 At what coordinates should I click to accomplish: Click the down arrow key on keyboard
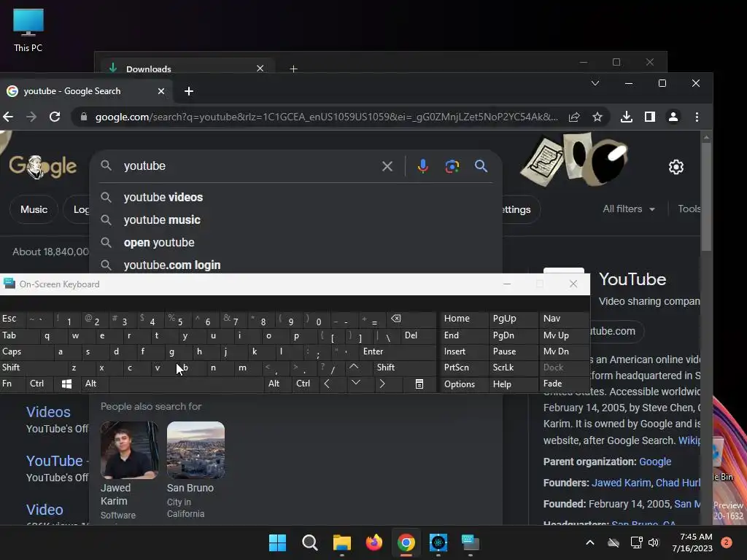click(356, 383)
